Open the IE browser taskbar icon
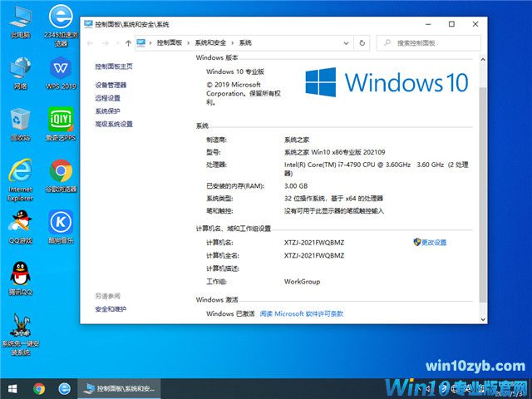The height and width of the screenshot is (399, 532). click(65, 388)
